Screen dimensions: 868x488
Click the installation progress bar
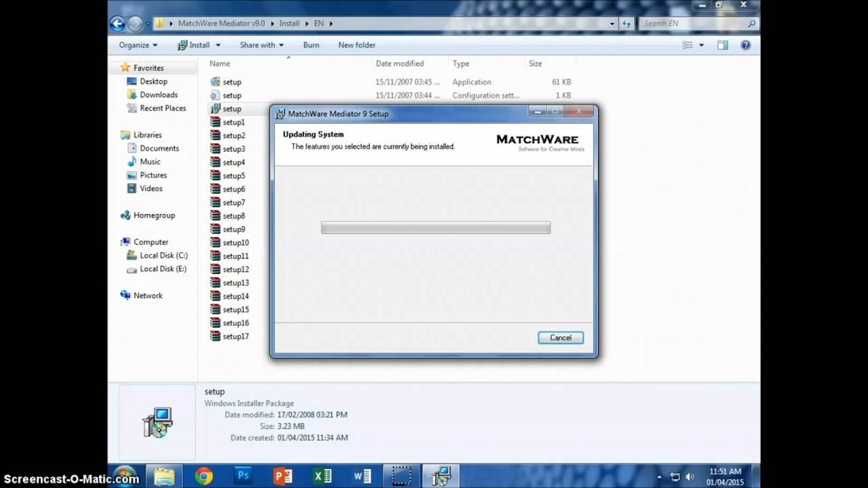pyautogui.click(x=435, y=228)
